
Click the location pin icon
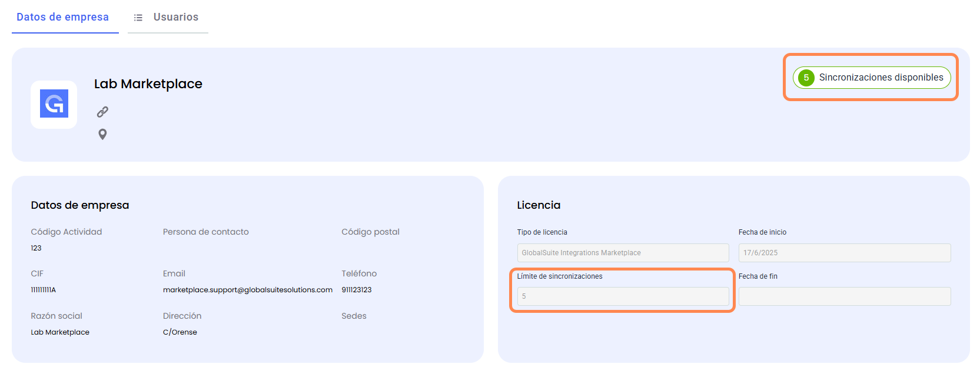(x=102, y=135)
